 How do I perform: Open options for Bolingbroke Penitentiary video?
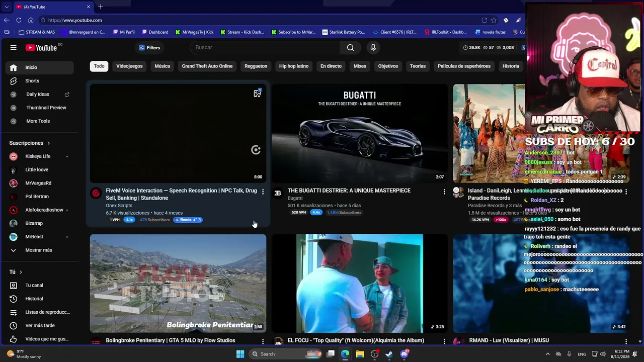click(x=263, y=341)
